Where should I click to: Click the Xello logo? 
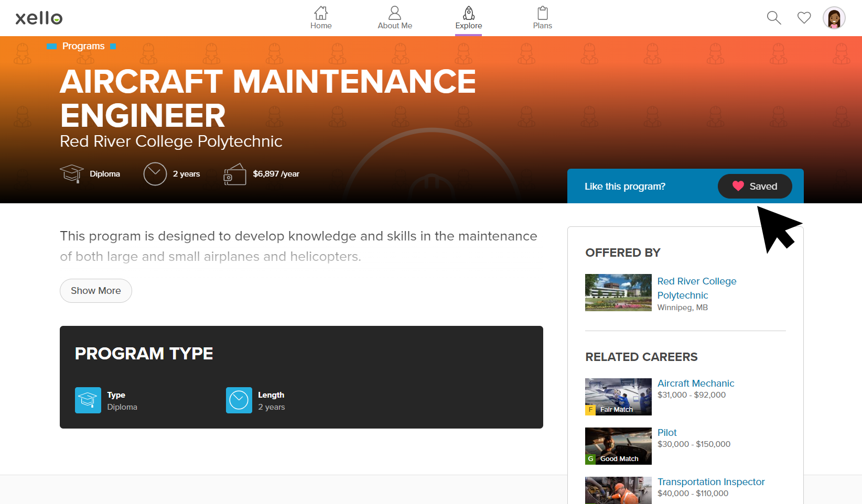point(39,18)
